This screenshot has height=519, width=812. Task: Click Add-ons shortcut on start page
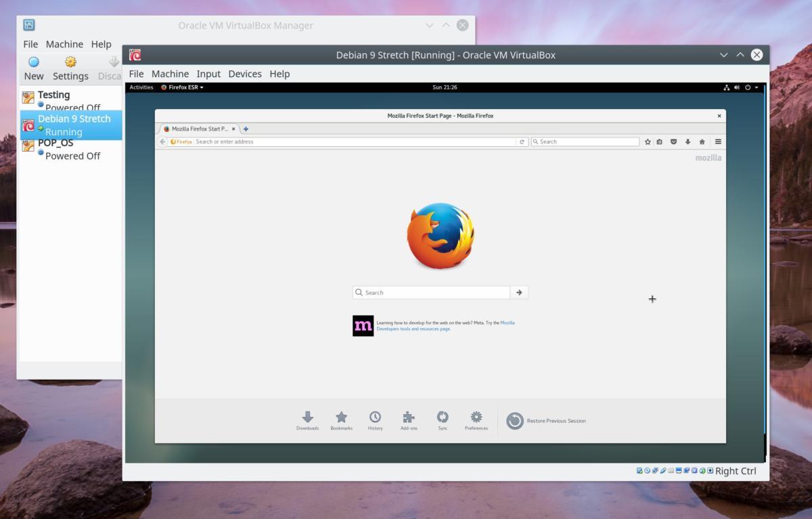tap(409, 420)
